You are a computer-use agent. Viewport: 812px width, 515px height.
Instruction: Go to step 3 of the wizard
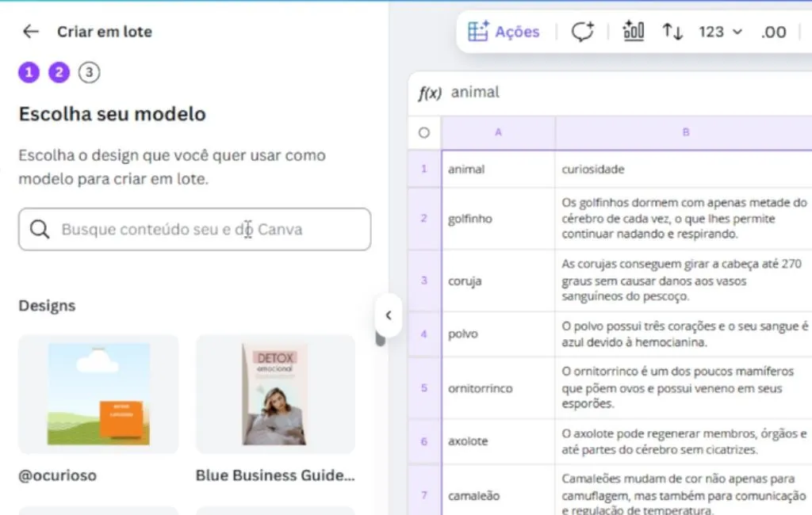tap(89, 73)
